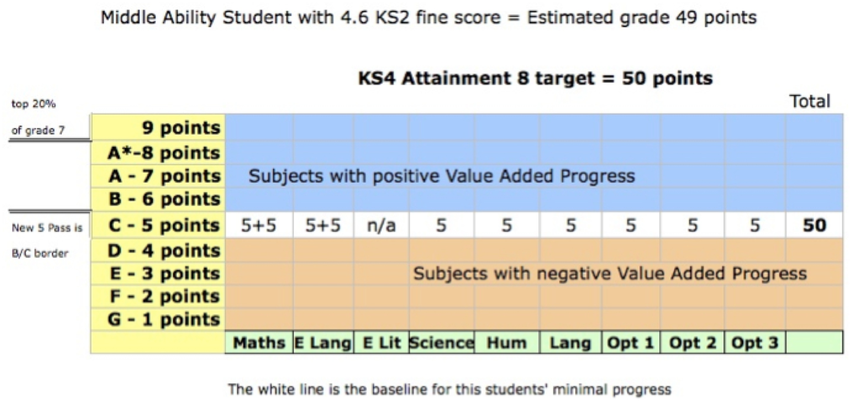The height and width of the screenshot is (402, 868).
Task: Click the 5+5 cell above Maths
Action: 259,225
